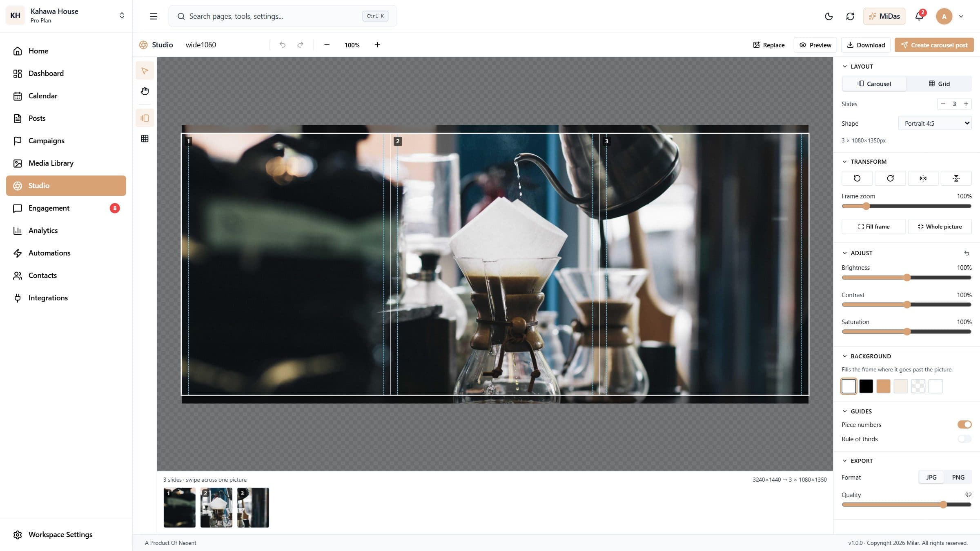Screen dimensions: 980x551
Task: Choose the grid layout tool icon in canvas toolbar
Action: pos(145,139)
